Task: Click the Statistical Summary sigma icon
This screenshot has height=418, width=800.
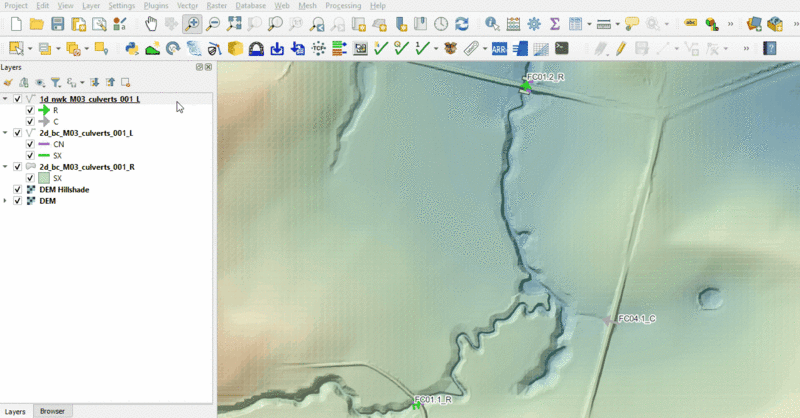Action: coord(555,23)
